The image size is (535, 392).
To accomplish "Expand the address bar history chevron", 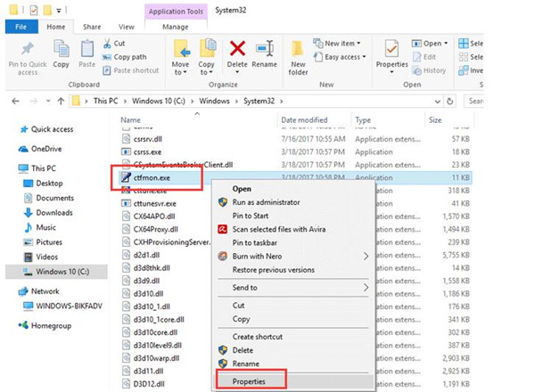I will point(438,102).
